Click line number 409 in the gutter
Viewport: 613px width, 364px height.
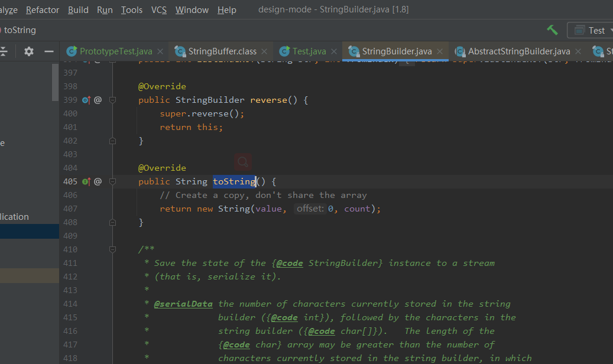tap(70, 236)
